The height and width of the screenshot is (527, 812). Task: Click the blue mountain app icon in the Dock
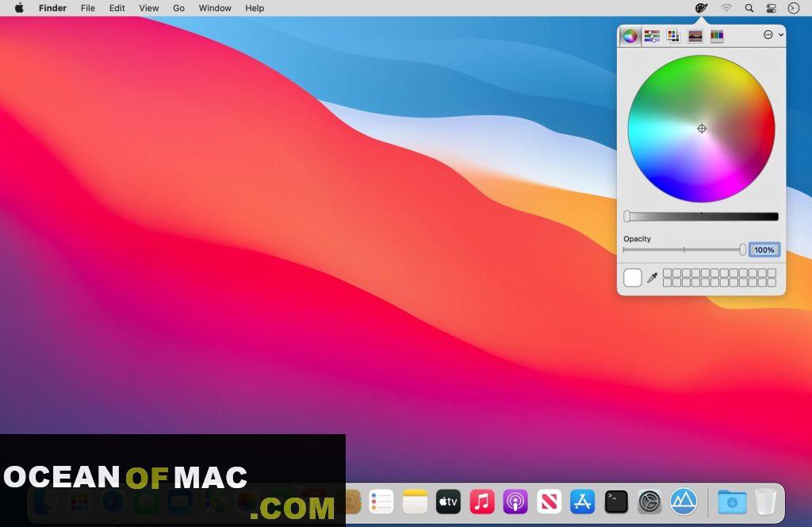click(684, 501)
